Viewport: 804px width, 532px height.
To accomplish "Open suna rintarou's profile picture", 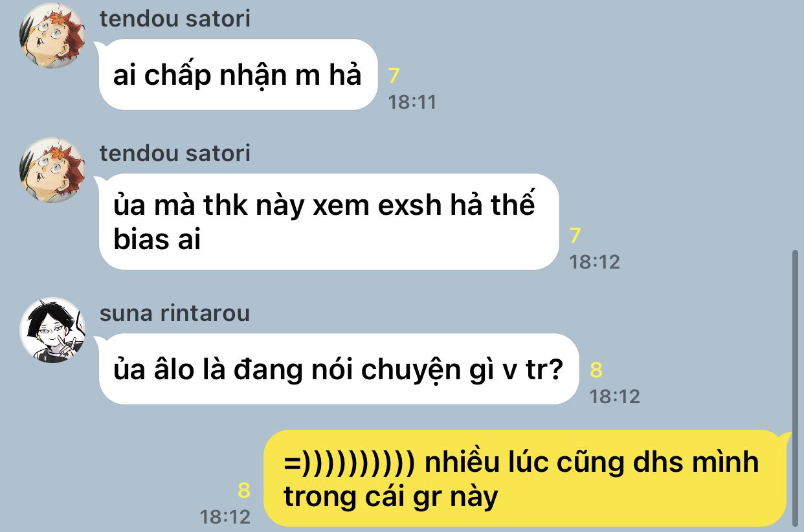I will coord(52,329).
